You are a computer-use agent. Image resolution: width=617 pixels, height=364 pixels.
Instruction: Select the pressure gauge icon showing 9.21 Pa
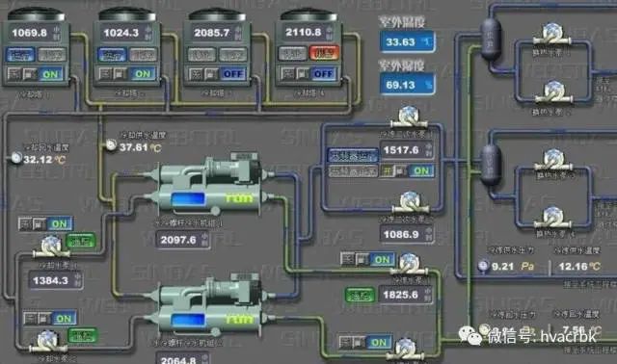pyautogui.click(x=483, y=266)
